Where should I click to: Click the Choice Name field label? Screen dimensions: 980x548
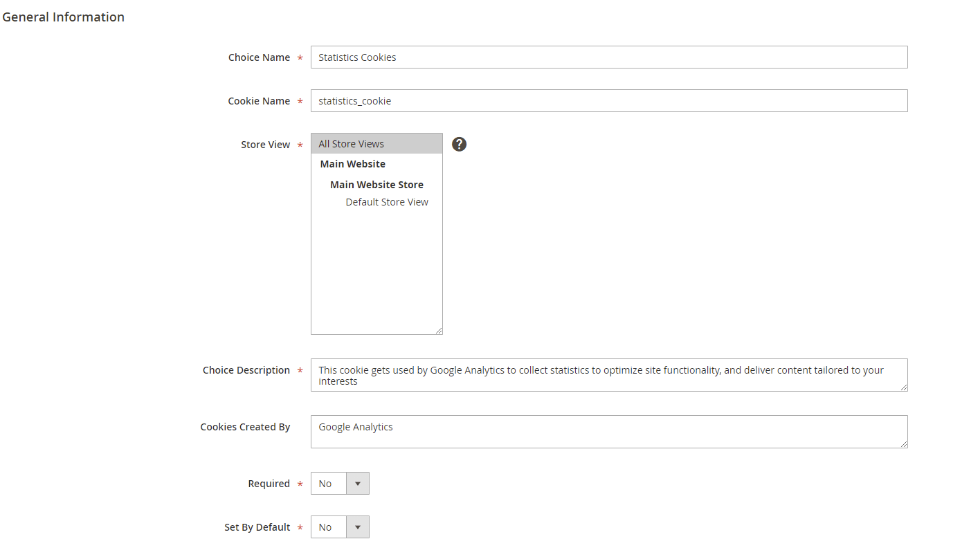pyautogui.click(x=259, y=57)
